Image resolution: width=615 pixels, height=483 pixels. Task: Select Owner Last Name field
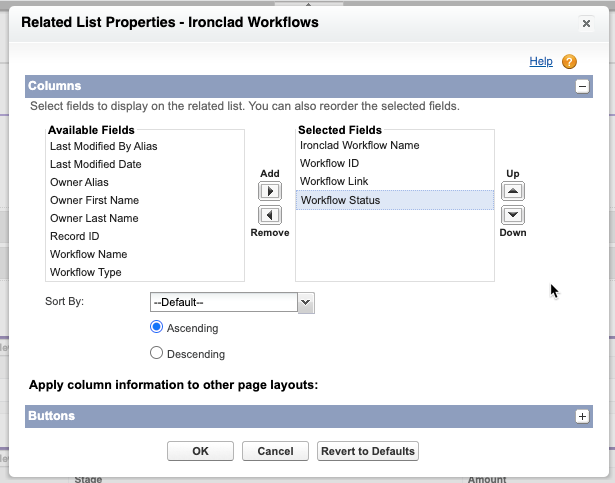click(x=145, y=219)
